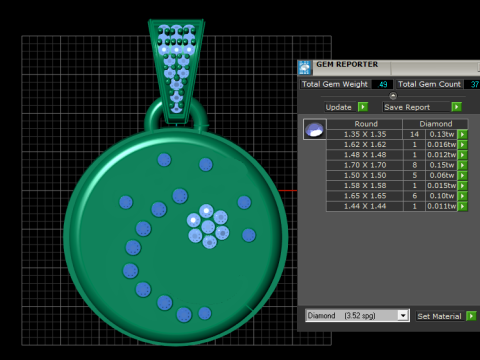480x360 pixels.
Task: Click green arrow for 1.62 X 1.62 row
Action: tap(462, 145)
